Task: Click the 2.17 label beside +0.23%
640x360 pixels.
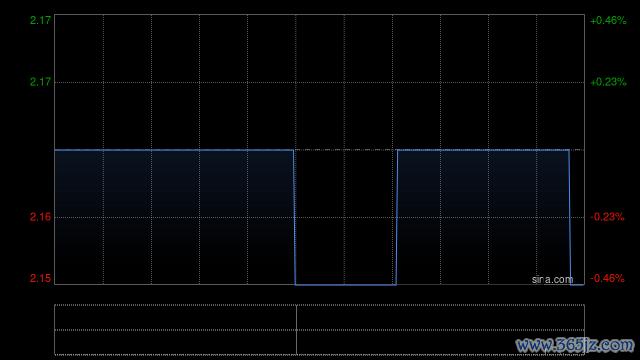Action: pyautogui.click(x=40, y=82)
